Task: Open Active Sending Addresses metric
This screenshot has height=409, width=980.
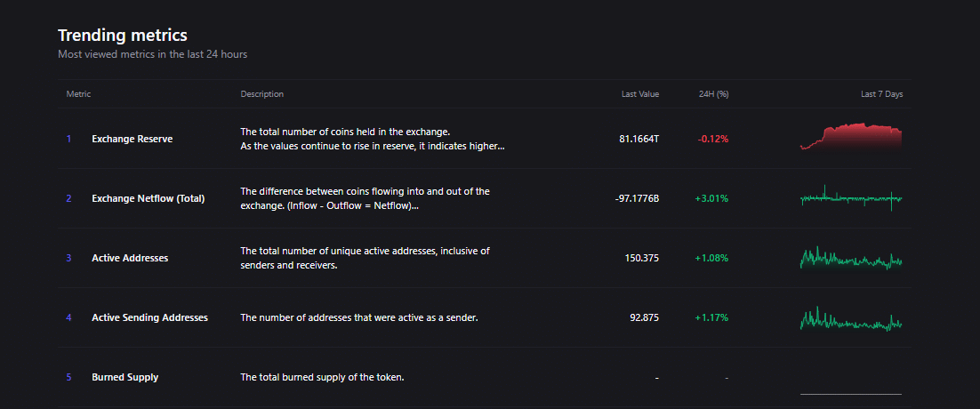Action: [149, 317]
